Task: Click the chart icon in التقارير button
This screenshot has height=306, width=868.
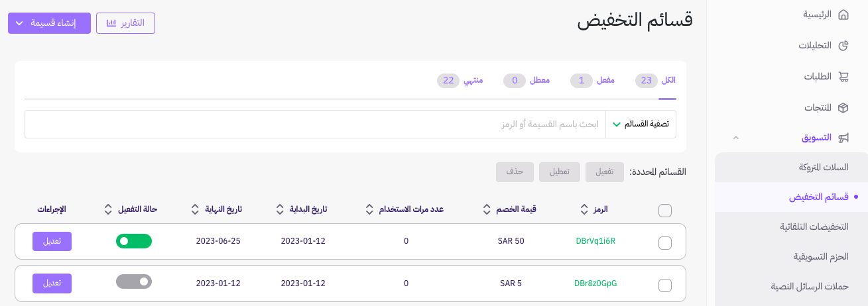Action: click(x=111, y=23)
